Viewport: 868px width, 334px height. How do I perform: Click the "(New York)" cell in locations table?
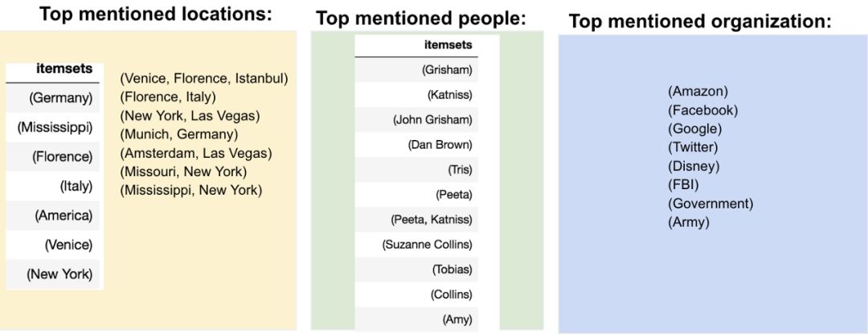tap(59, 274)
